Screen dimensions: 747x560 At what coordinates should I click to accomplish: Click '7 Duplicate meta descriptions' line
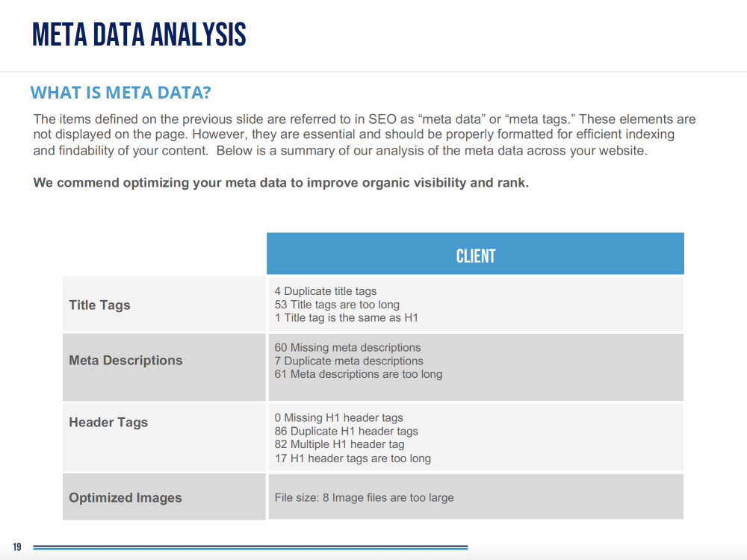pos(349,361)
